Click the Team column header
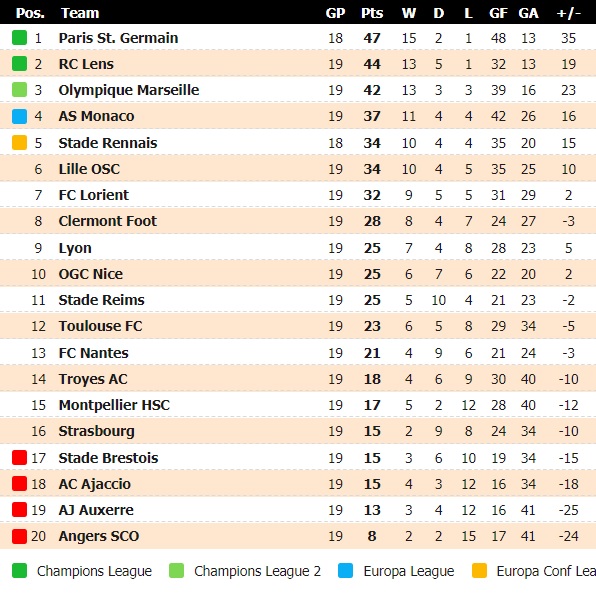 [x=80, y=13]
